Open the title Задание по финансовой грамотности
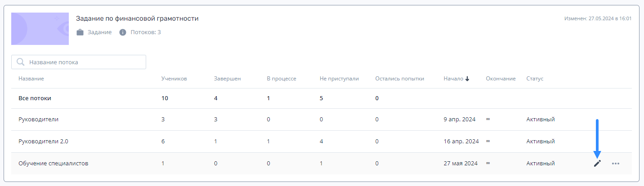Viewport: 644px width, 186px height. (137, 18)
